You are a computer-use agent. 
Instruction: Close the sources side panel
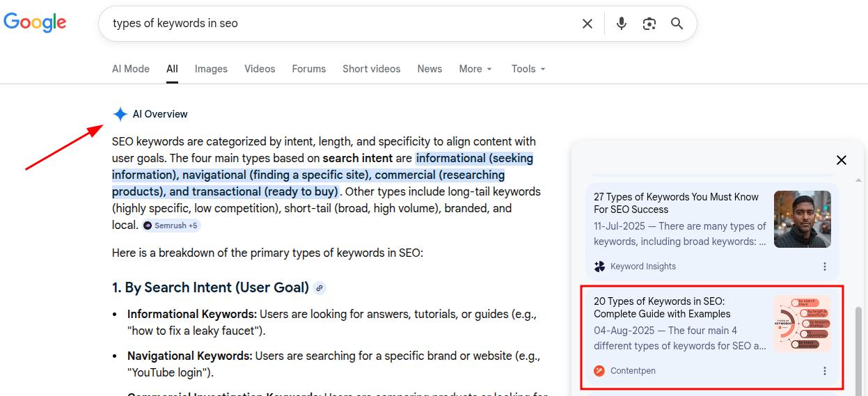click(841, 160)
